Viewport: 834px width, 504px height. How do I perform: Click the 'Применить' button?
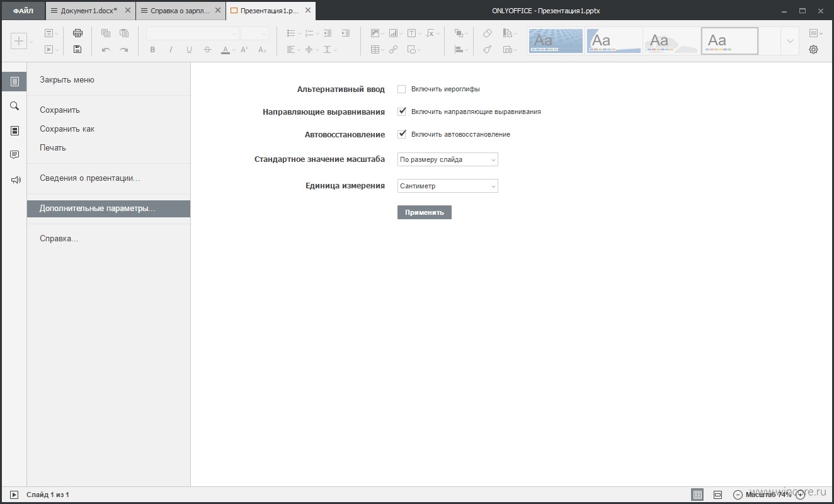point(425,212)
